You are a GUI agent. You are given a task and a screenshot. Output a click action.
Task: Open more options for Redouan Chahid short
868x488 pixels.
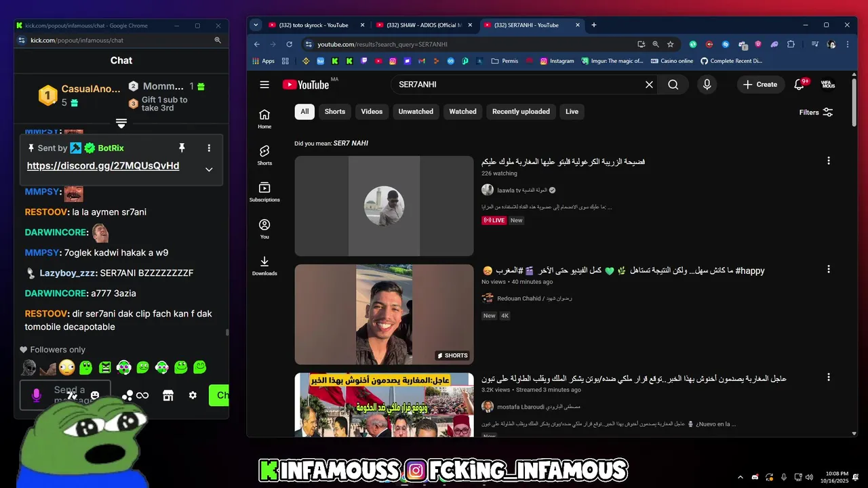click(x=828, y=269)
